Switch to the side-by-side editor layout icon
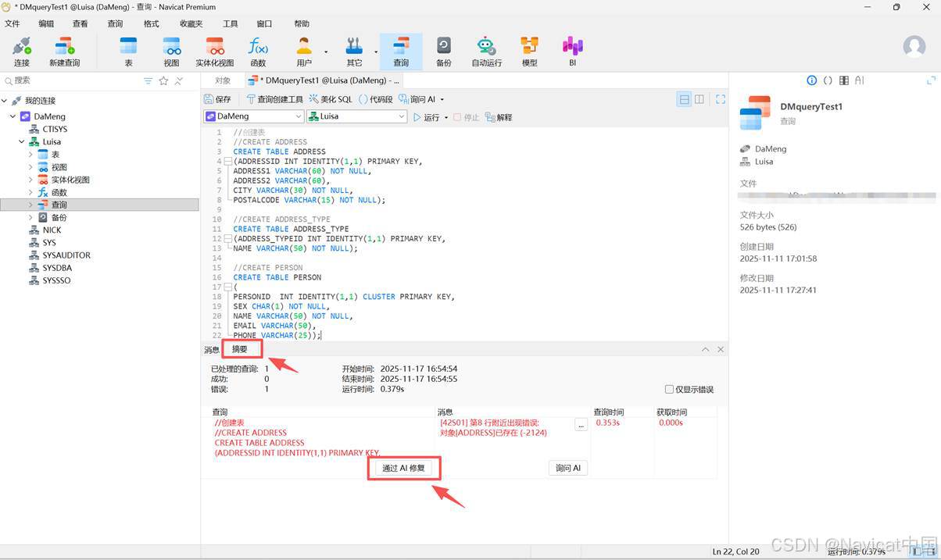 click(x=699, y=99)
